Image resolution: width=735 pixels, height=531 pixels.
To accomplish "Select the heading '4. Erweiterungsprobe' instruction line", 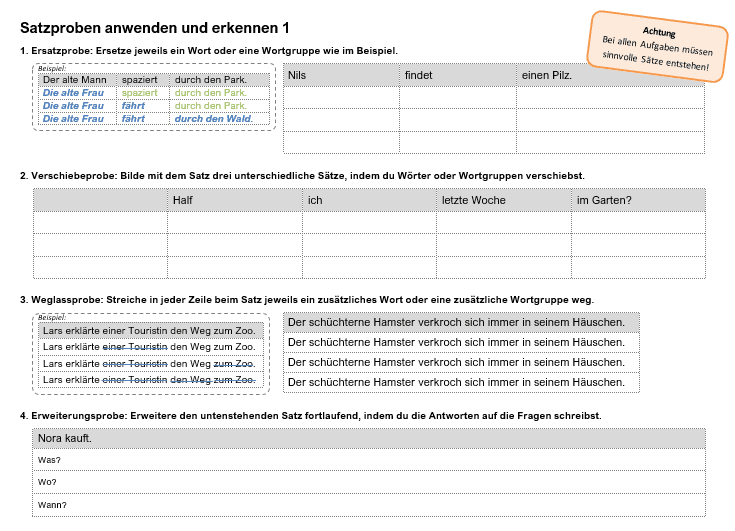I will tap(311, 416).
